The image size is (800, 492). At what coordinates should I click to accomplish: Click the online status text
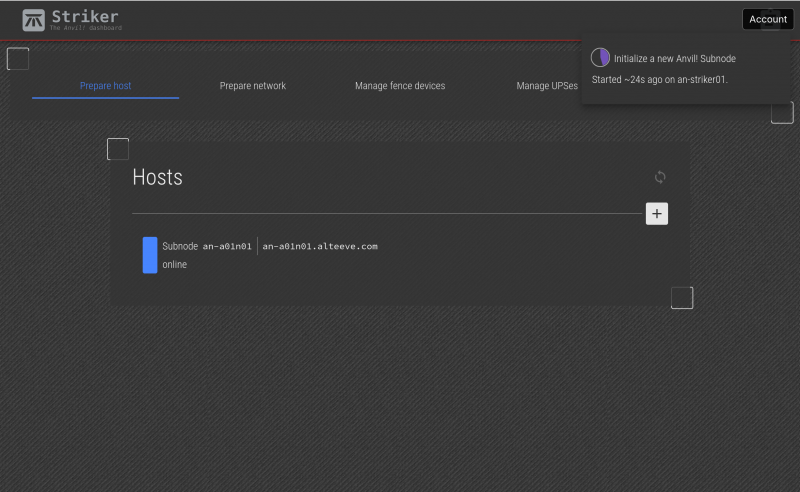coord(175,265)
